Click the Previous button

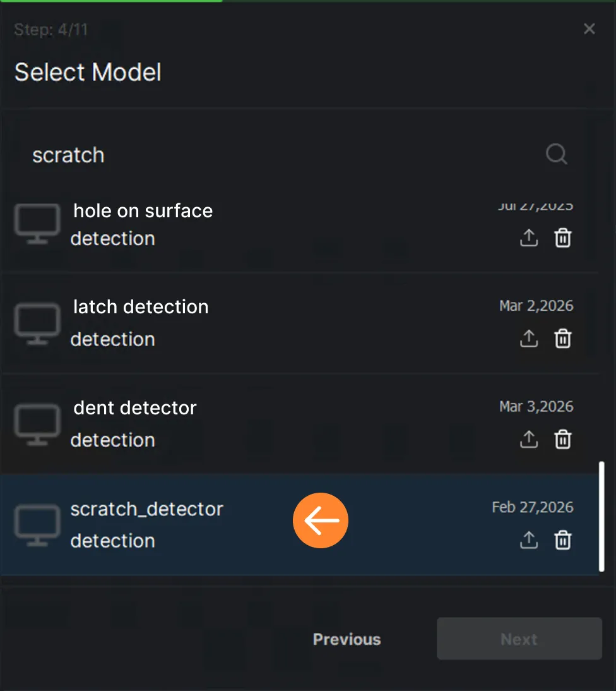(347, 639)
